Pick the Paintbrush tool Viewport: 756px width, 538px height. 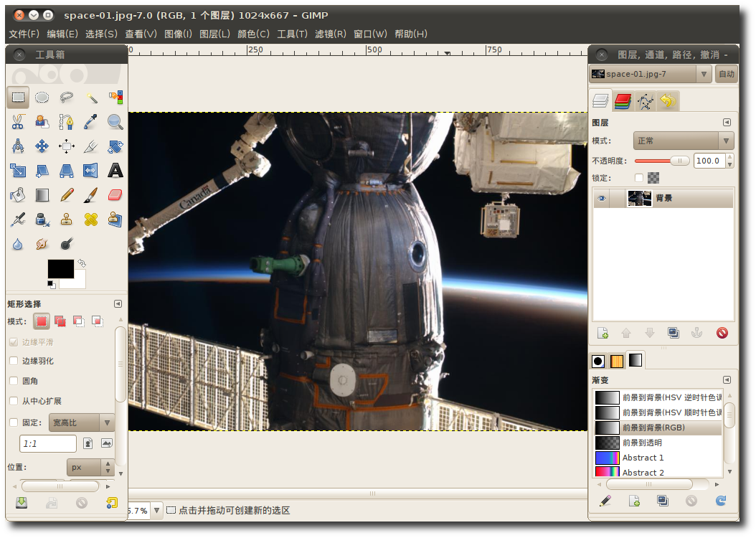[91, 195]
